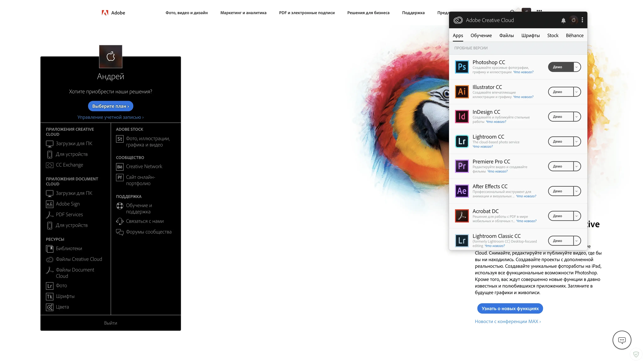Click the Lightroom CC app icon
Image resolution: width=644 pixels, height=362 pixels.
[462, 141]
